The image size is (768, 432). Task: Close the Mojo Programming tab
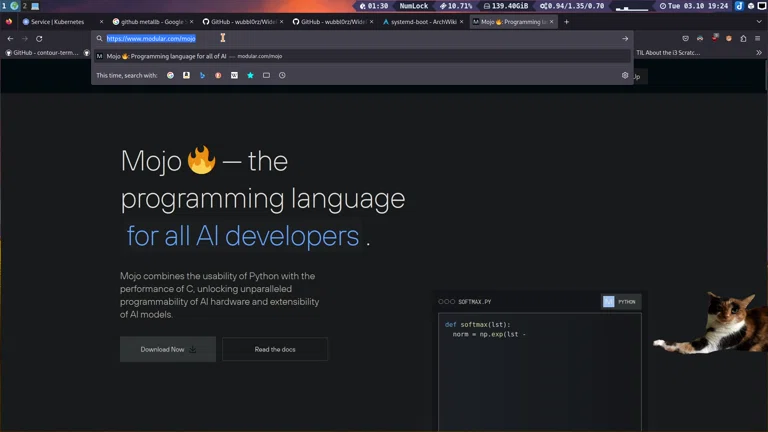point(552,22)
